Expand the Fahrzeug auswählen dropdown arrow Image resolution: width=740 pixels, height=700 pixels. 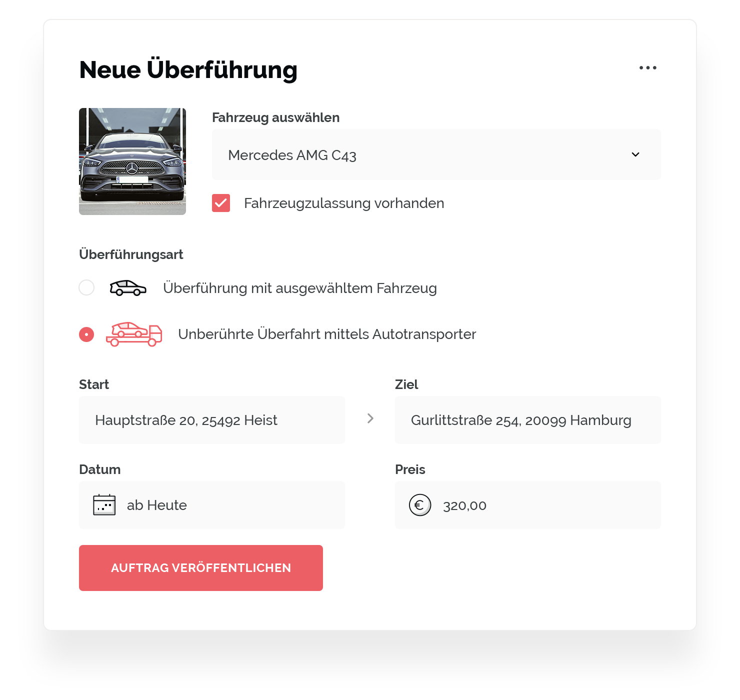(635, 154)
